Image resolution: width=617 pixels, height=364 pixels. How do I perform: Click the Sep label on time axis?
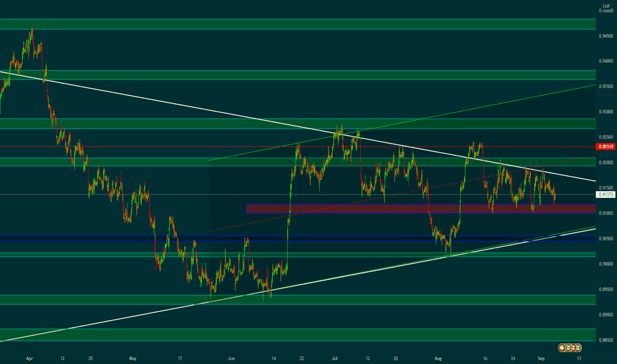coord(541,359)
